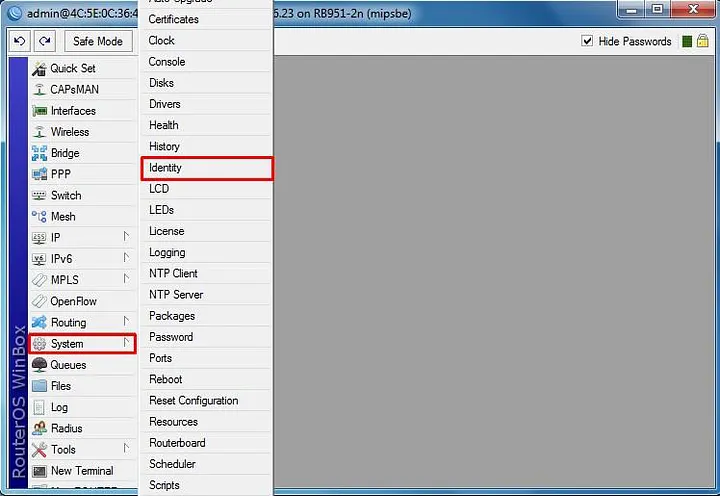The image size is (720, 496).
Task: Open Password submenu entry
Action: pyautogui.click(x=206, y=337)
